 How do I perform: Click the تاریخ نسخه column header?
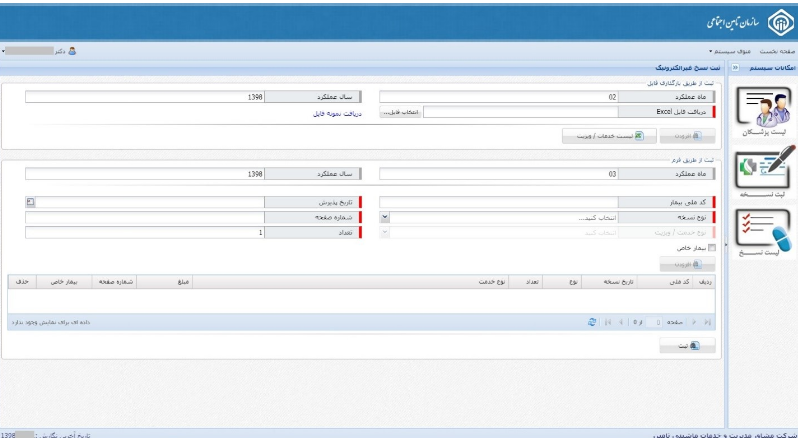(x=609, y=282)
